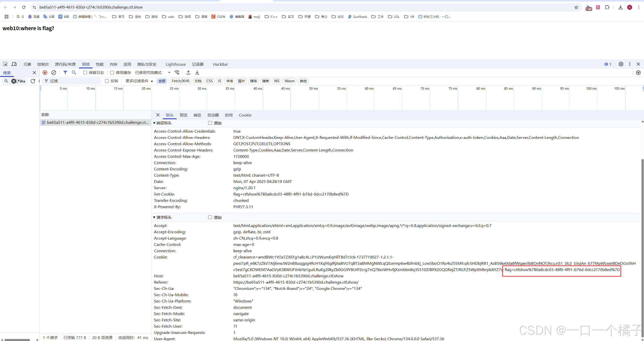Select the Fetch/XHR filter button
The image size is (644, 341).
[x=180, y=81]
